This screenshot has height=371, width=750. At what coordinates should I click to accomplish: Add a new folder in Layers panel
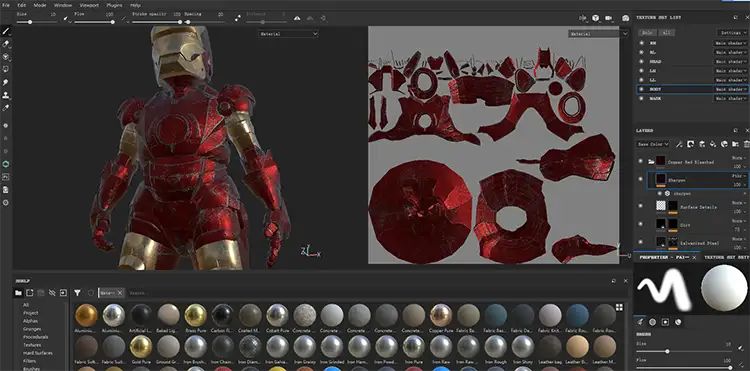tap(736, 144)
